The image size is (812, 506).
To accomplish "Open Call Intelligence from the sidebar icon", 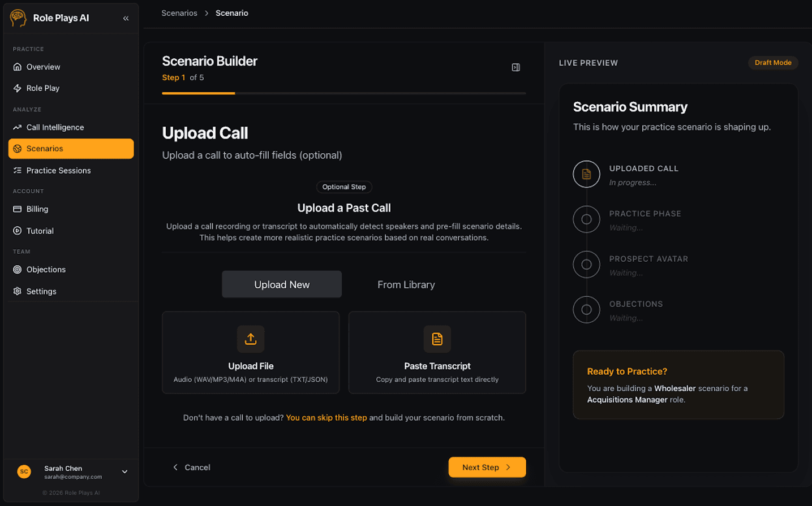I will (x=18, y=127).
